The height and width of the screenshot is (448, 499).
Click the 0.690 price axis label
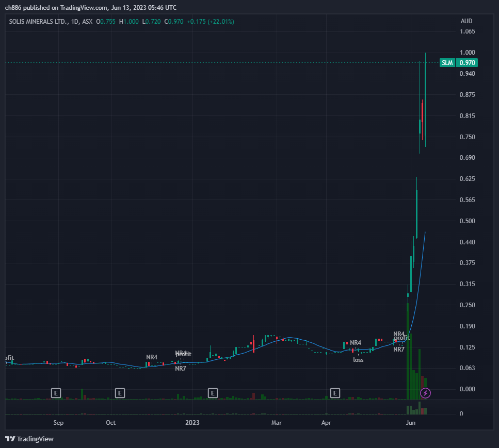click(x=467, y=158)
